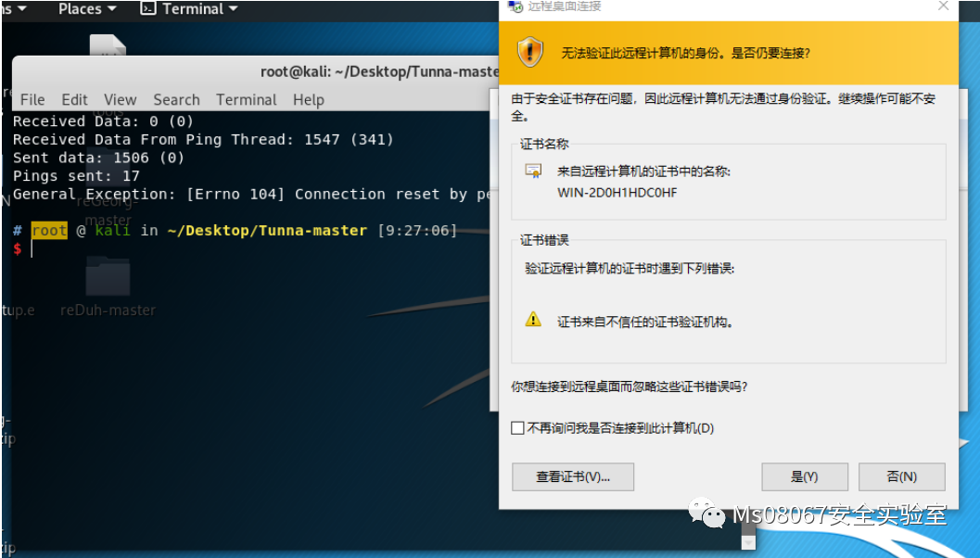Image resolution: width=980 pixels, height=558 pixels.
Task: Open the View menu in the terminal window
Action: click(120, 99)
